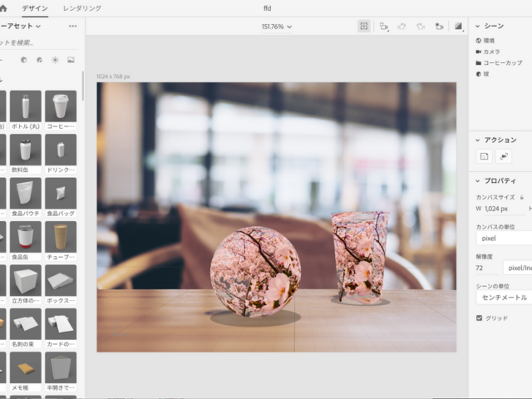532x399 pixels.
Task: Switch to the レンダリング tab
Action: pos(82,8)
